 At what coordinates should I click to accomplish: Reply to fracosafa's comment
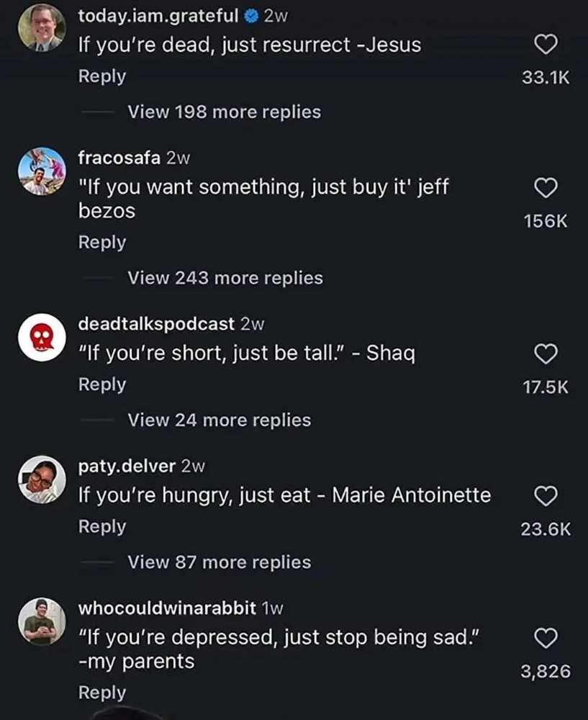pos(101,243)
